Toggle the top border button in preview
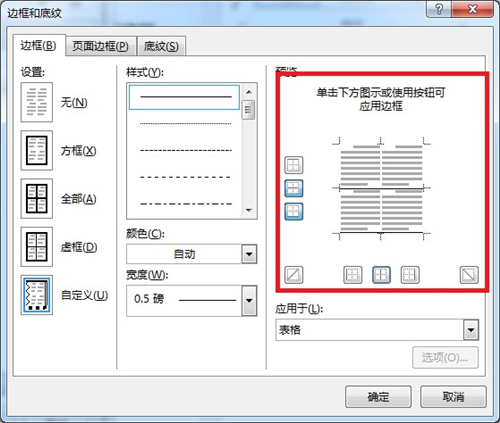Screen dimensions: 500x423 294,165
